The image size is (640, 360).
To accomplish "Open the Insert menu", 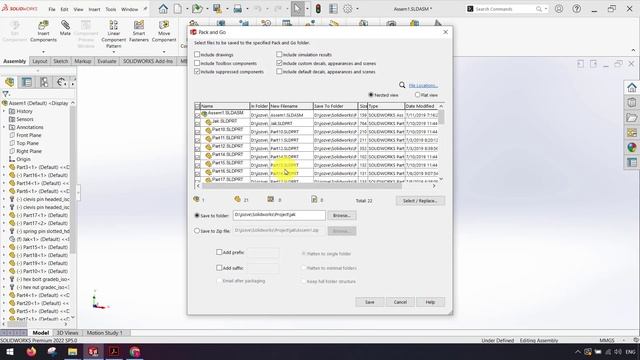I will 94,9.
